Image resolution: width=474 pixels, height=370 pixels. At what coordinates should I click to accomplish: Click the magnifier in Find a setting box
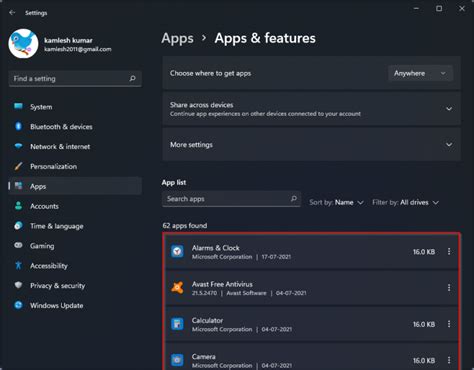tap(132, 79)
